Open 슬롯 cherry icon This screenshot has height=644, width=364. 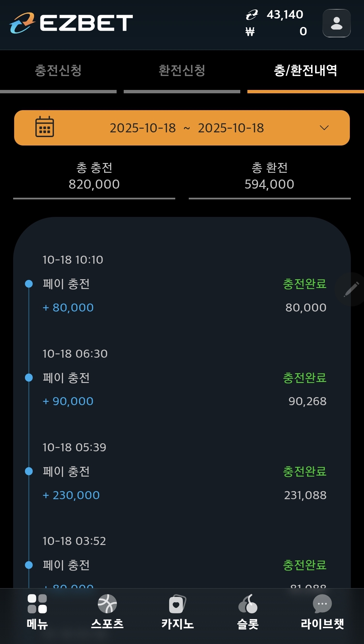click(x=248, y=604)
